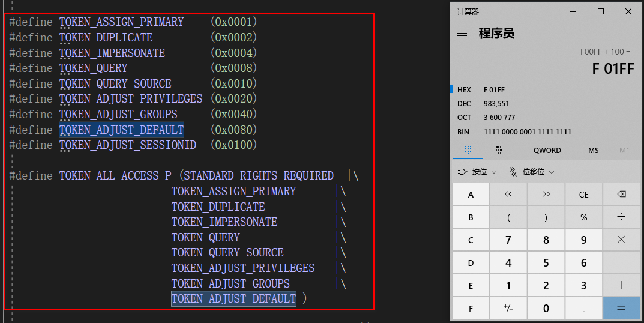Click TOKEN_ADJUST_PRIVILEGES in the define list
The width and height of the screenshot is (644, 323).
[131, 99]
